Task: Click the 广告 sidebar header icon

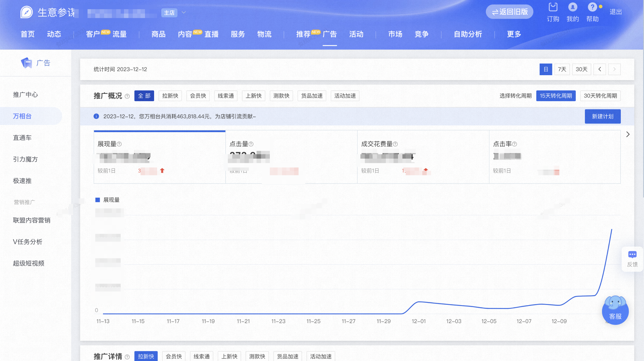Action: coord(27,63)
